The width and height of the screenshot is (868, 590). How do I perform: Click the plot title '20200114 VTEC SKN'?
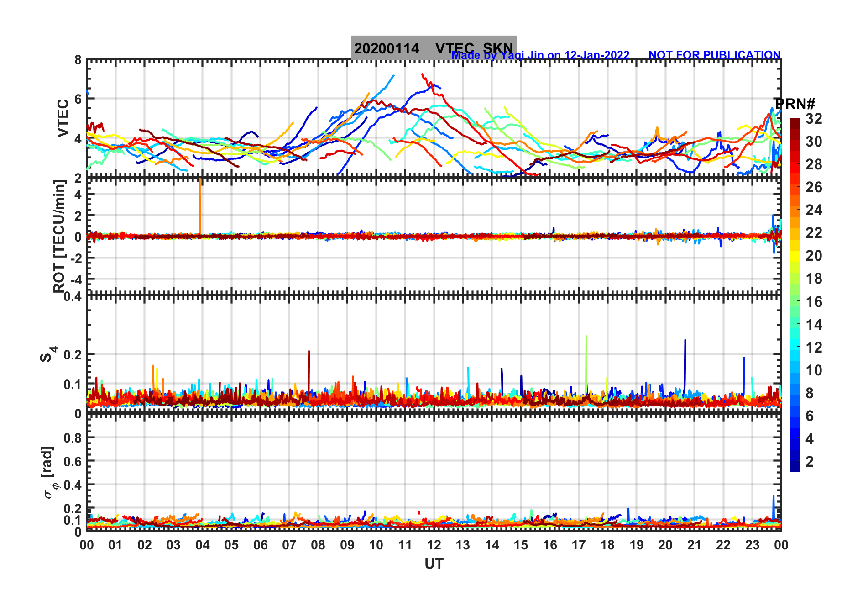tap(434, 48)
